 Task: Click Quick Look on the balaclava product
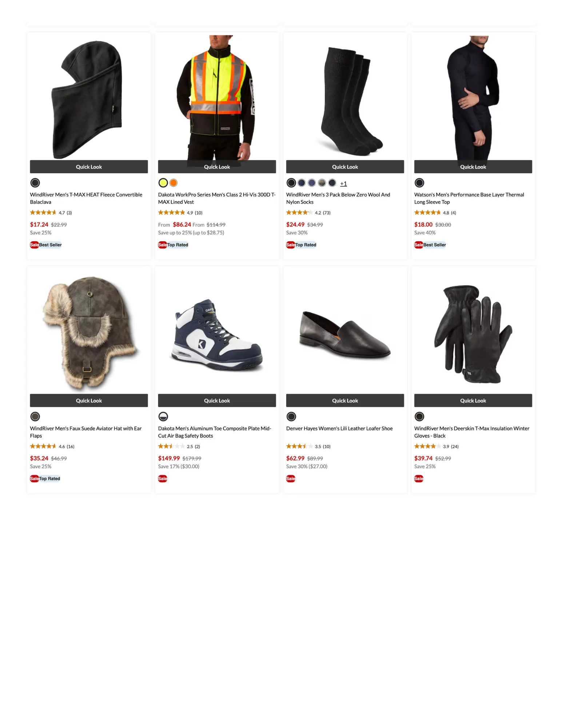click(89, 167)
